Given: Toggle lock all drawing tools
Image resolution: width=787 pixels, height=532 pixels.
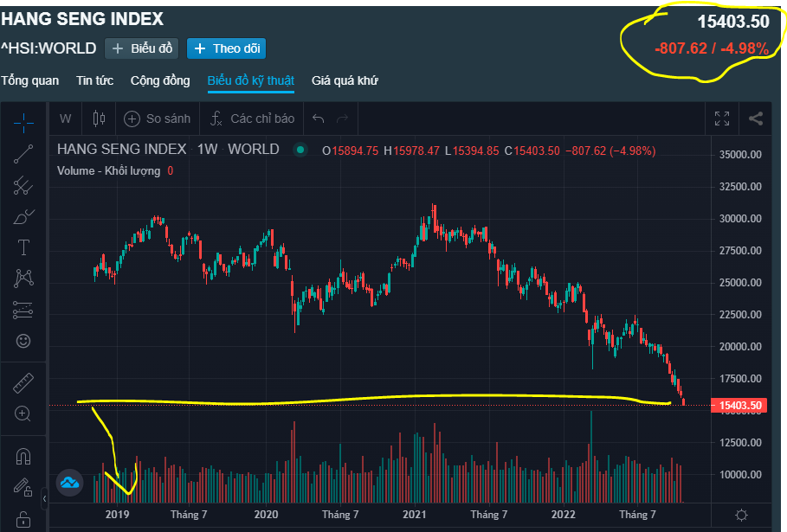Looking at the screenshot, I should point(23,519).
